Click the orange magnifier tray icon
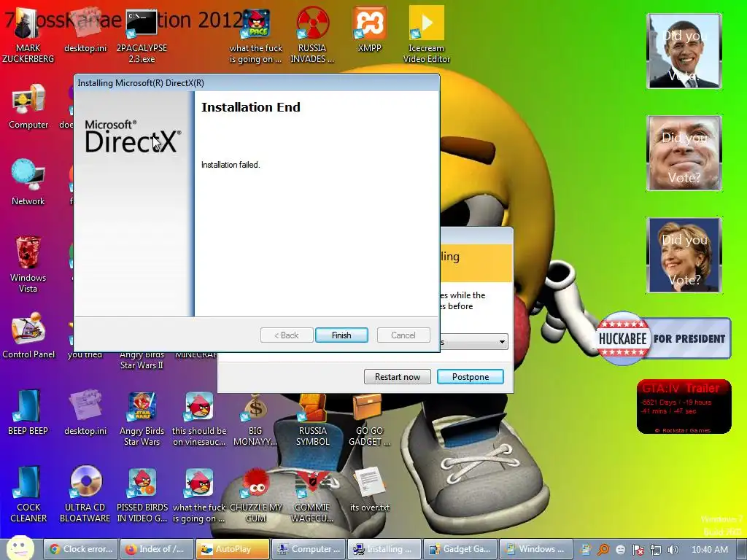This screenshot has height=560, width=747. point(603,550)
